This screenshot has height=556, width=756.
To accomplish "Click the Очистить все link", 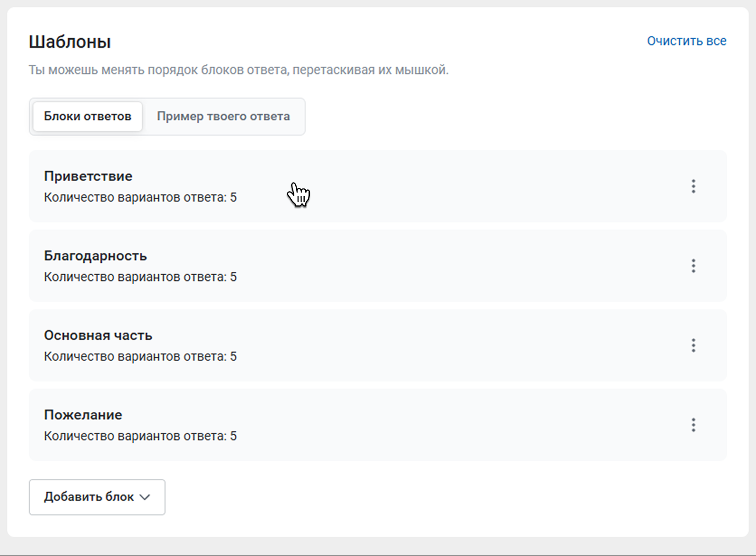I will (686, 41).
